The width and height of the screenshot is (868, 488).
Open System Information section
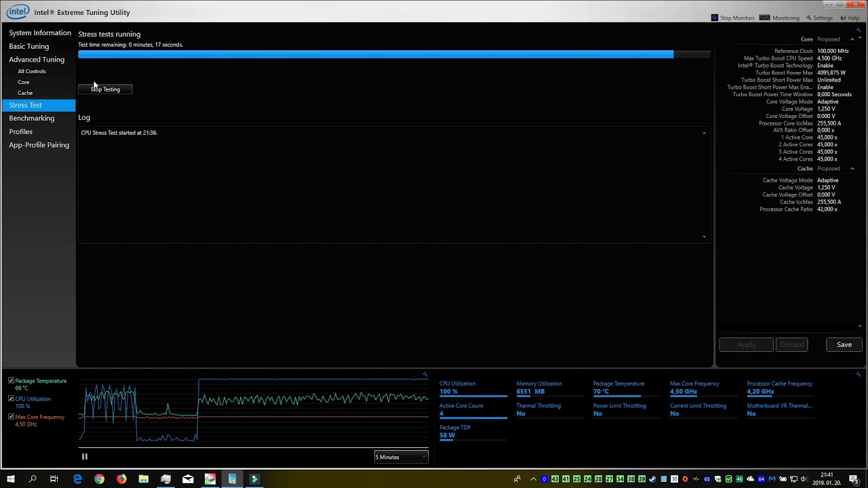coord(40,33)
